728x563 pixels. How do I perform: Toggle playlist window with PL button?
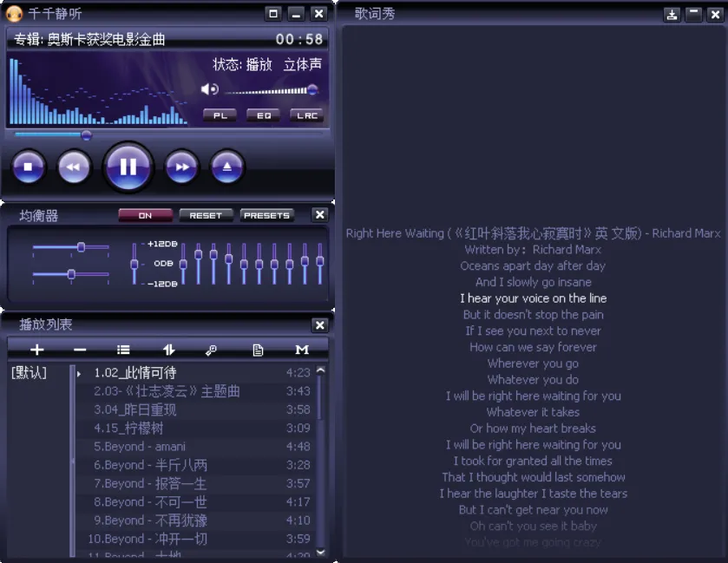click(x=220, y=115)
